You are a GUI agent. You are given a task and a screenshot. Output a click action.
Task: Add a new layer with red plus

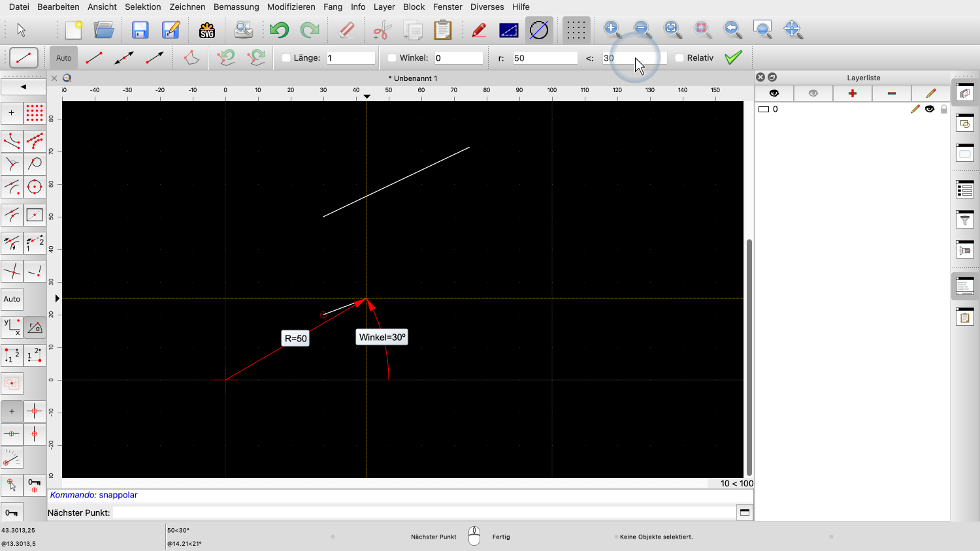coord(852,93)
